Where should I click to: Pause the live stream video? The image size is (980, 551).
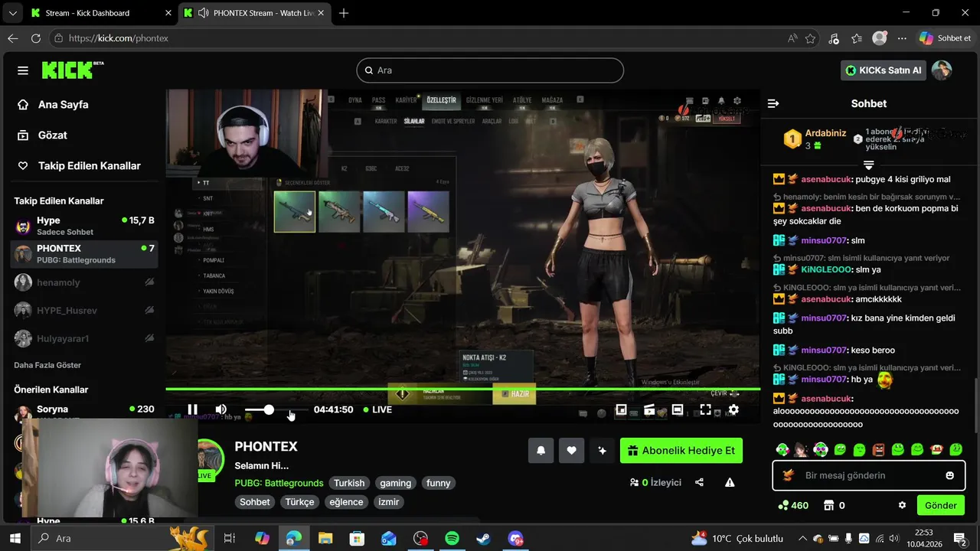tap(192, 410)
